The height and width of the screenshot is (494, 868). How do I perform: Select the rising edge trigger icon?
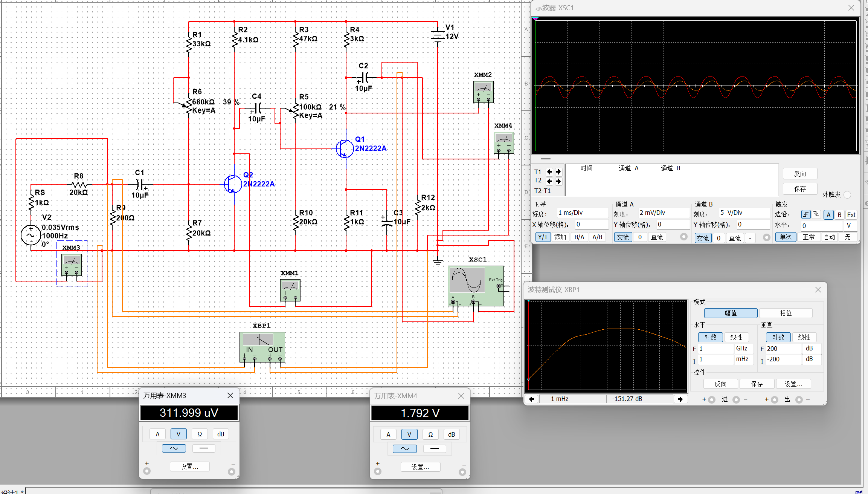(x=805, y=214)
